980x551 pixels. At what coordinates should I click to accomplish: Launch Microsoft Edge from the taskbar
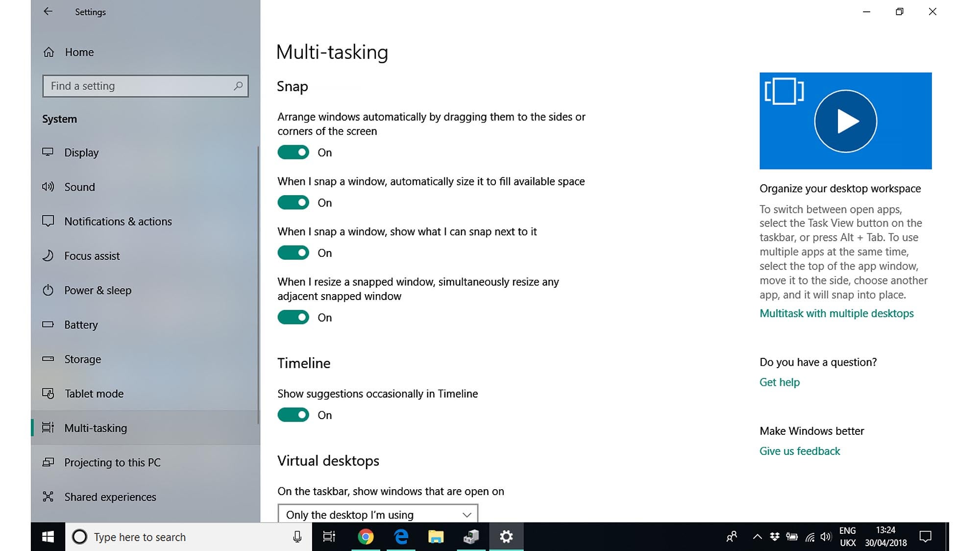pyautogui.click(x=401, y=537)
